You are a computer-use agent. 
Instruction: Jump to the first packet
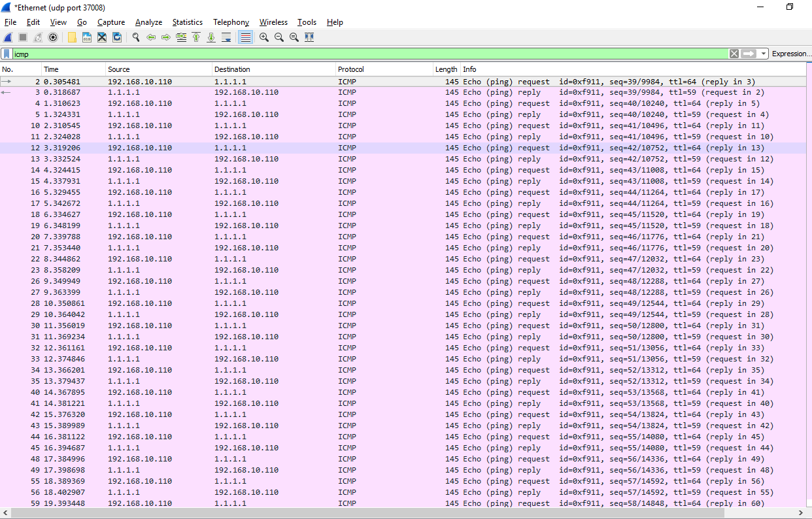pyautogui.click(x=196, y=37)
